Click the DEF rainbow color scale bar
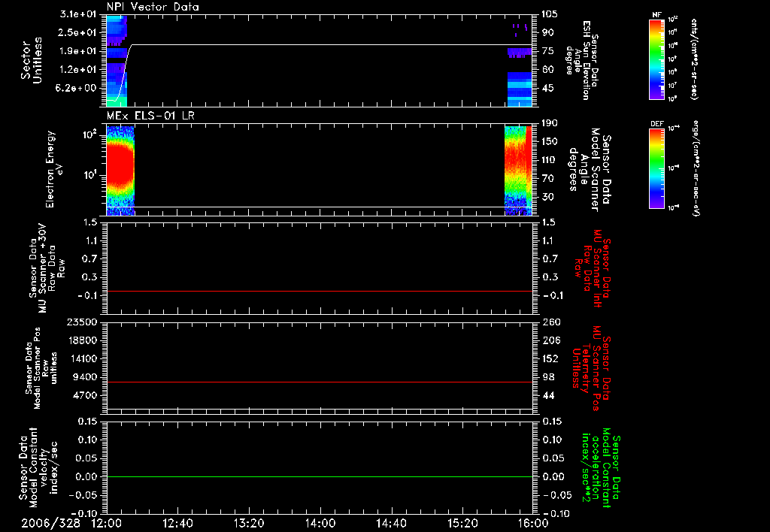The image size is (770, 532). [x=657, y=168]
